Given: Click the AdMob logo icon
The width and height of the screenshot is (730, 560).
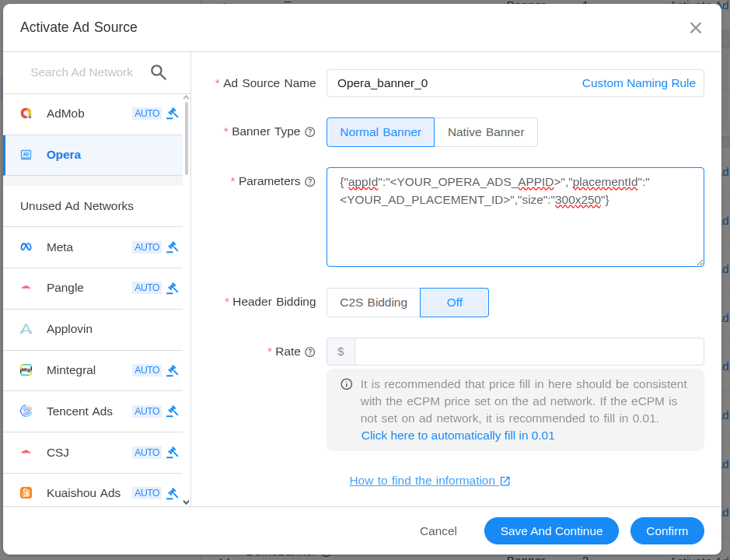Looking at the screenshot, I should tap(26, 114).
